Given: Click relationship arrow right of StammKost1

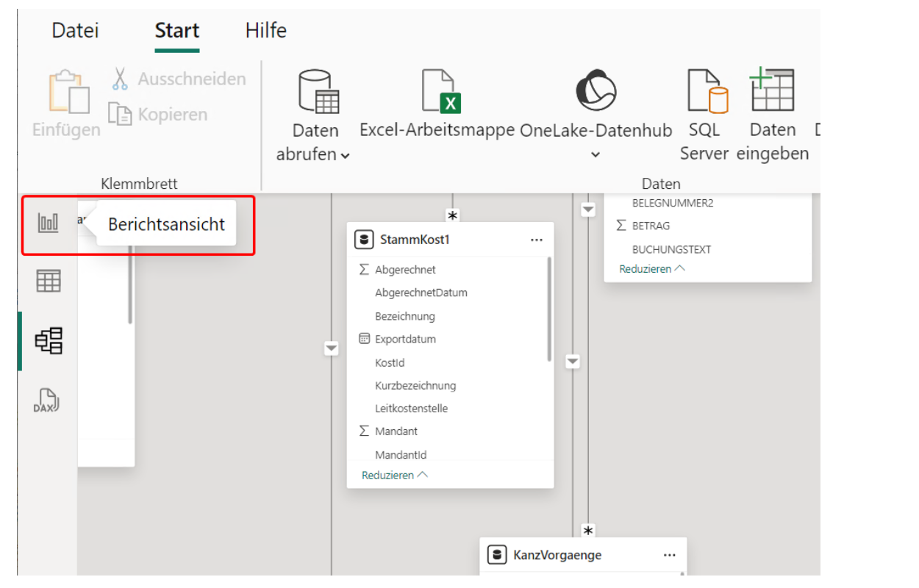Looking at the screenshot, I should pyautogui.click(x=573, y=361).
